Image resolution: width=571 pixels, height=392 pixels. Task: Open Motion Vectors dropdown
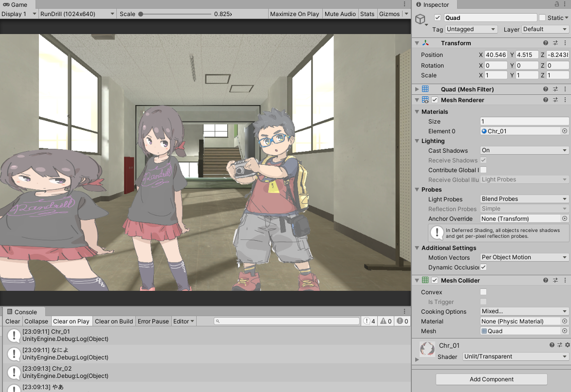click(x=524, y=257)
